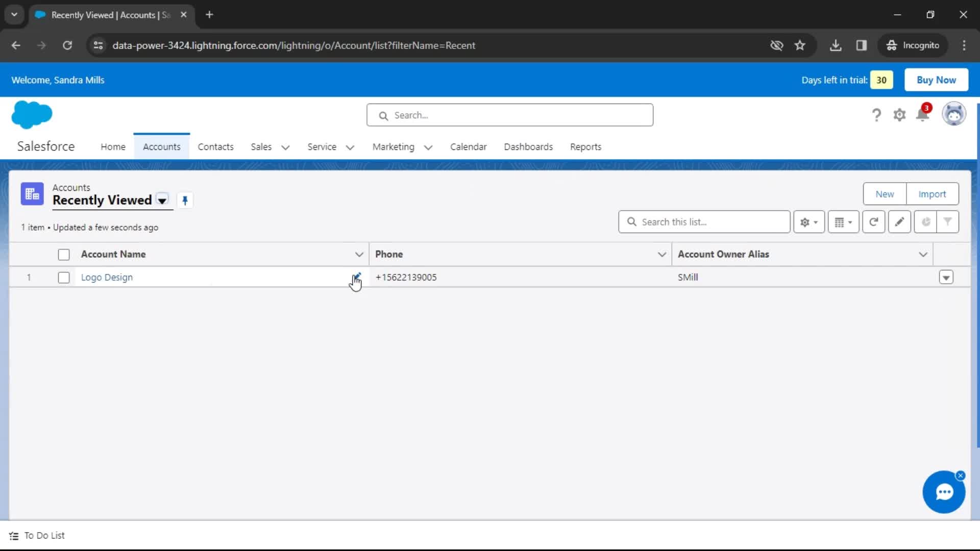Go back in browser history
This screenshot has width=980, height=551.
[16, 45]
